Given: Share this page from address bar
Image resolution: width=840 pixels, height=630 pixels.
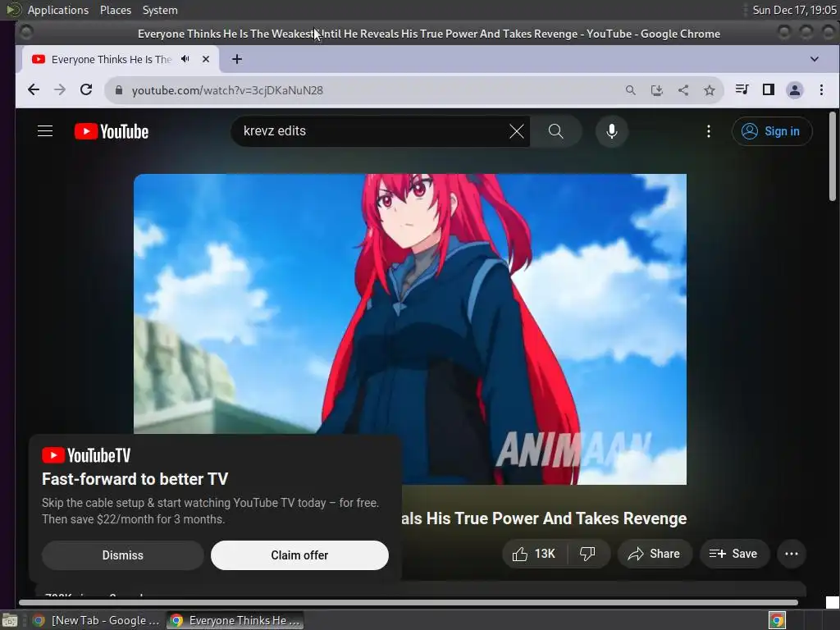Looking at the screenshot, I should [683, 90].
